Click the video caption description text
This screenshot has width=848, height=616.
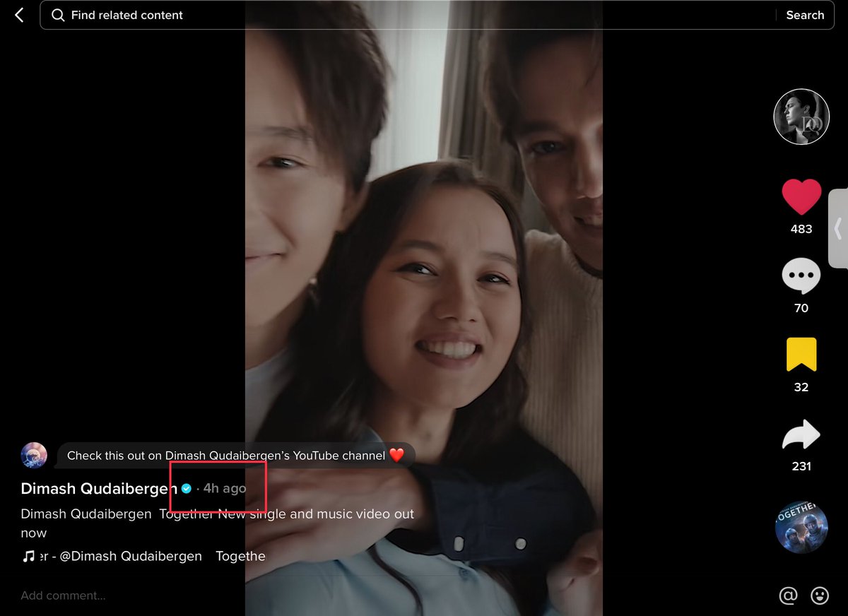click(218, 523)
